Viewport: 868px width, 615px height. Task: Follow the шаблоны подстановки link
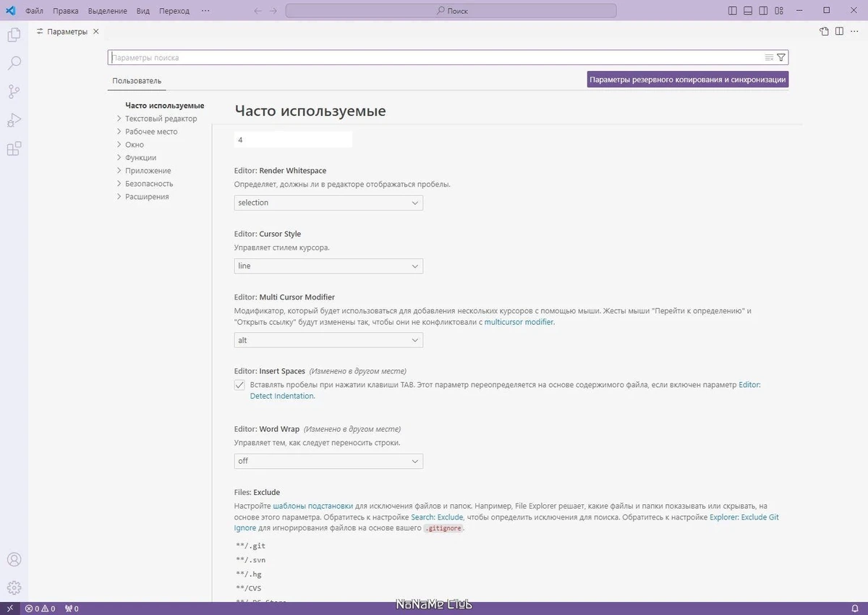pos(313,506)
